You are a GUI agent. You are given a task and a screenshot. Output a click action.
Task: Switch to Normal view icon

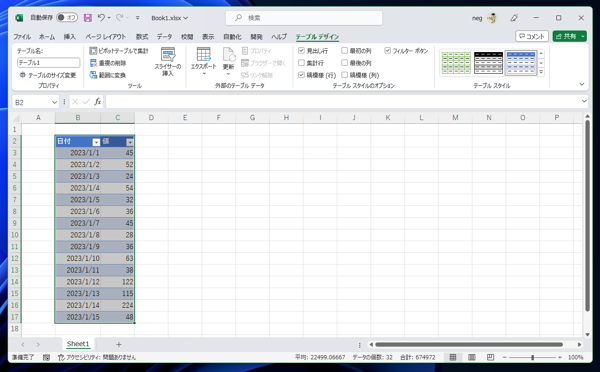point(453,357)
